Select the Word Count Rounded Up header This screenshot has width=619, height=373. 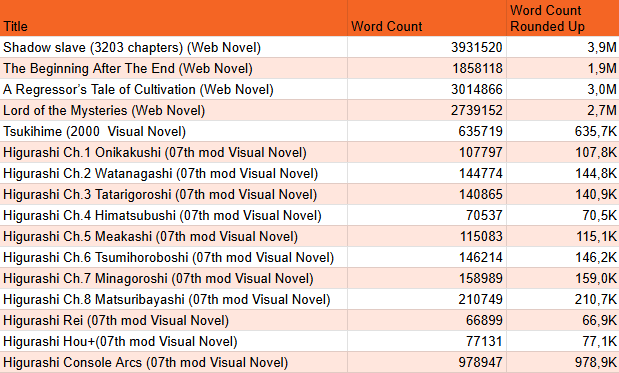[563, 18]
